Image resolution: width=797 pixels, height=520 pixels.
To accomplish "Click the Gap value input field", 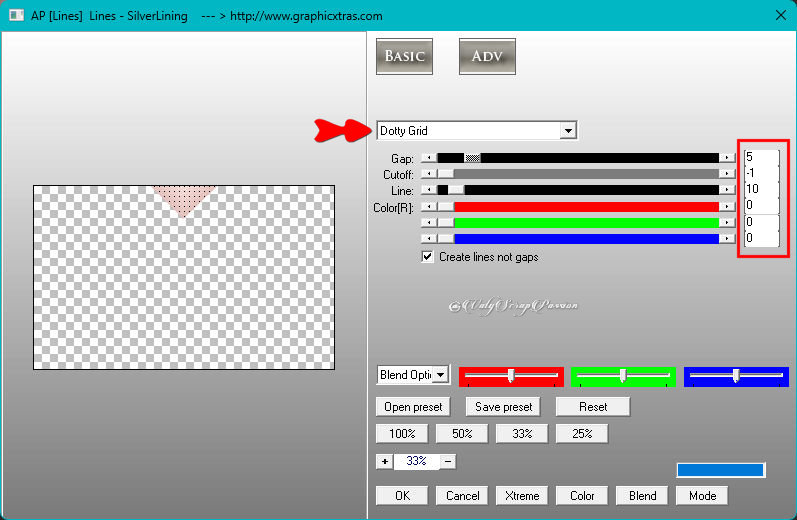I will click(760, 157).
